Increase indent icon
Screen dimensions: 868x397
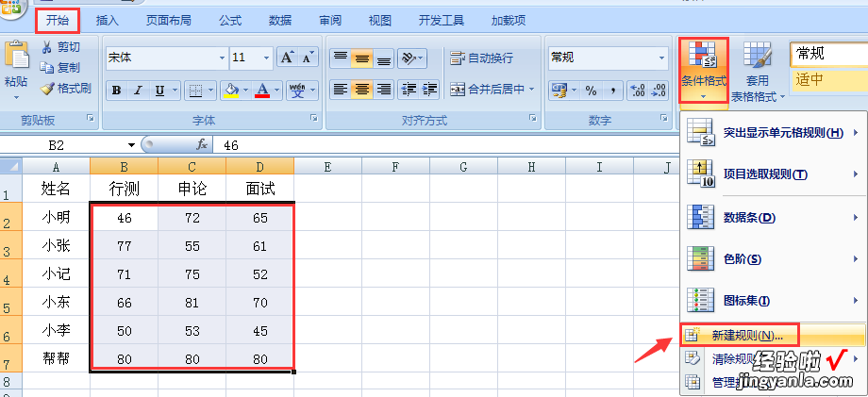coord(429,89)
